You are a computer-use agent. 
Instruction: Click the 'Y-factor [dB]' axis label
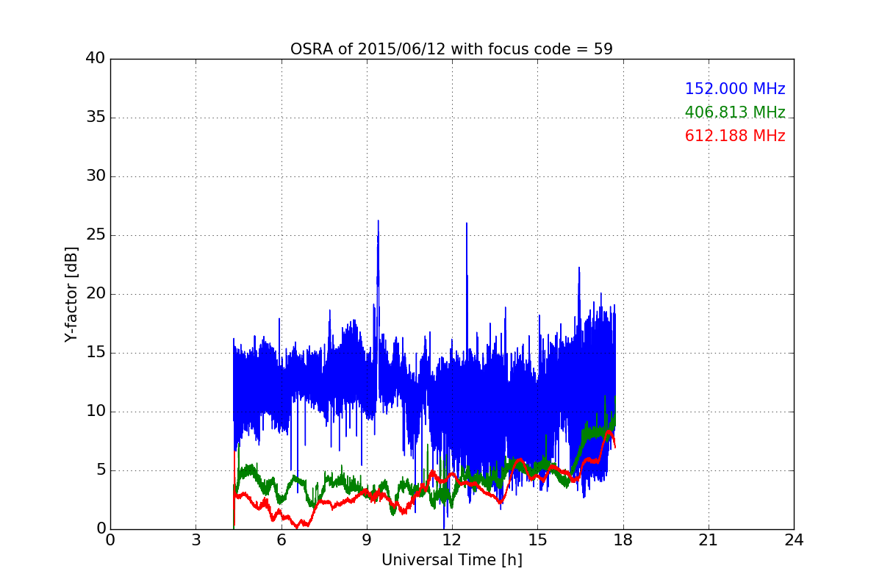tap(71, 294)
